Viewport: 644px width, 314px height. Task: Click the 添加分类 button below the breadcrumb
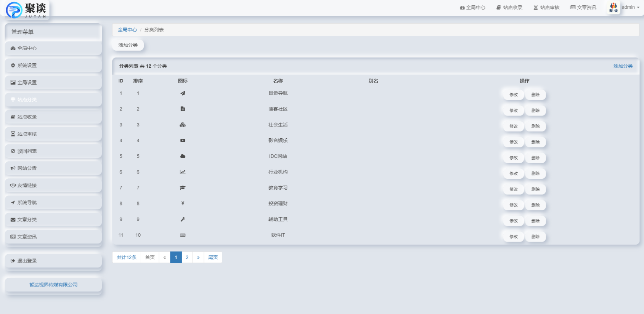128,45
